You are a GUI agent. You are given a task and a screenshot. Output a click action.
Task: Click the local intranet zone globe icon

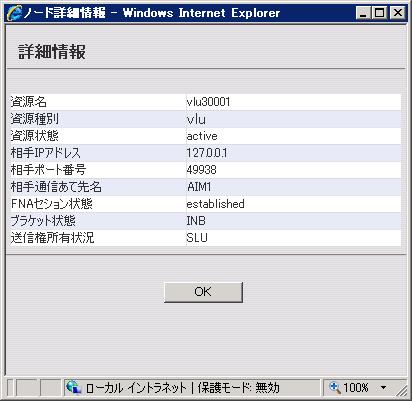(x=73, y=387)
